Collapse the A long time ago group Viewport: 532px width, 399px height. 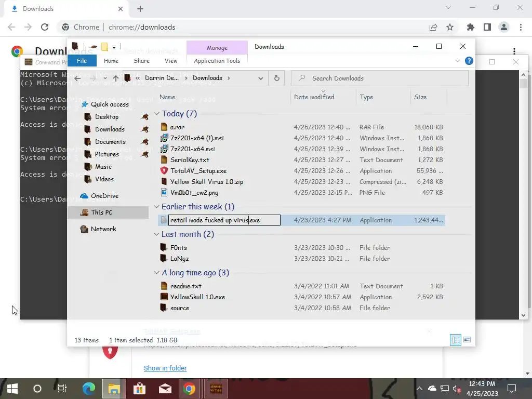tap(156, 272)
